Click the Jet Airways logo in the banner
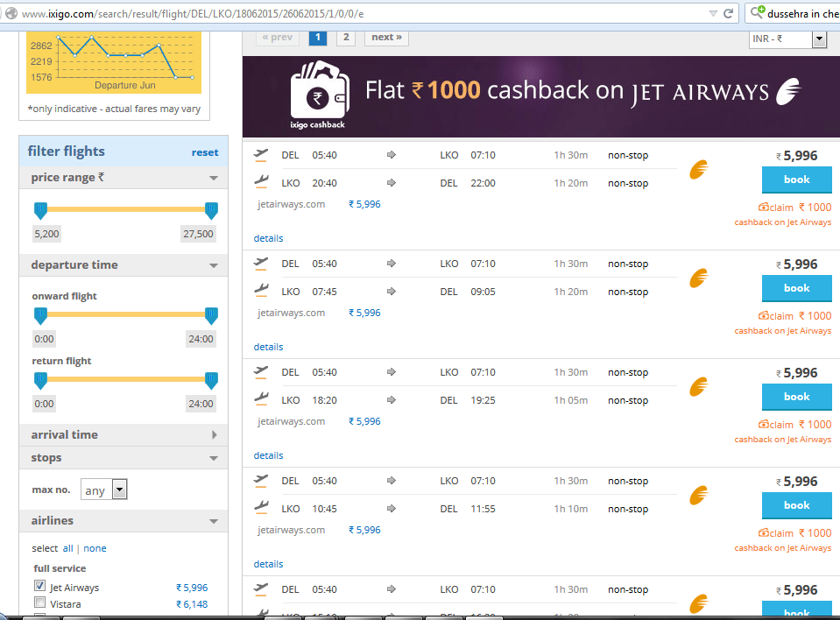Image resolution: width=840 pixels, height=620 pixels. [788, 91]
